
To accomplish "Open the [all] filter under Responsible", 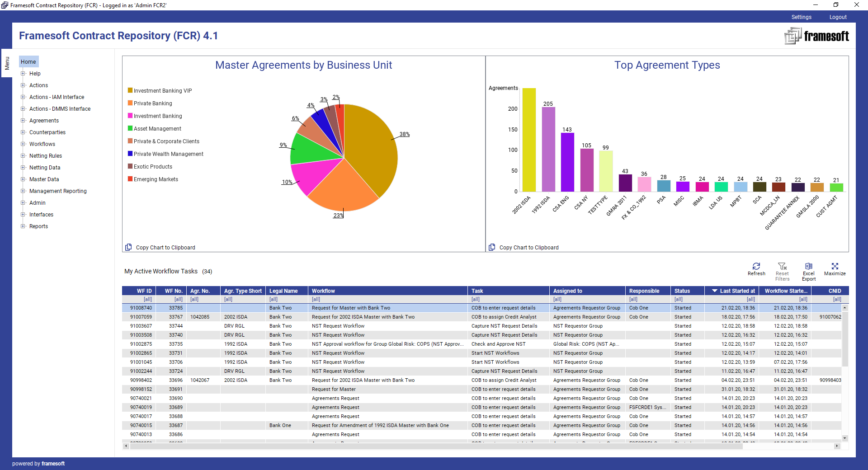I will [x=633, y=299].
